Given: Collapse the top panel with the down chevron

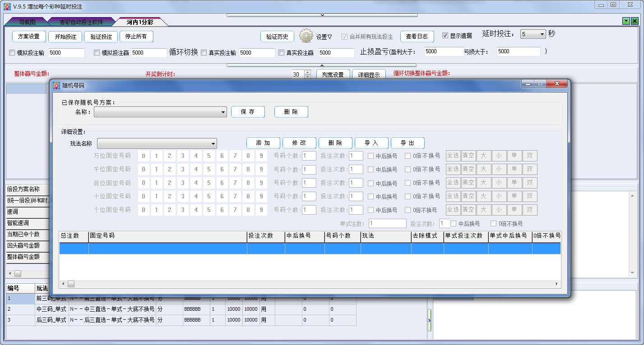Looking at the screenshot, I should click(322, 15).
